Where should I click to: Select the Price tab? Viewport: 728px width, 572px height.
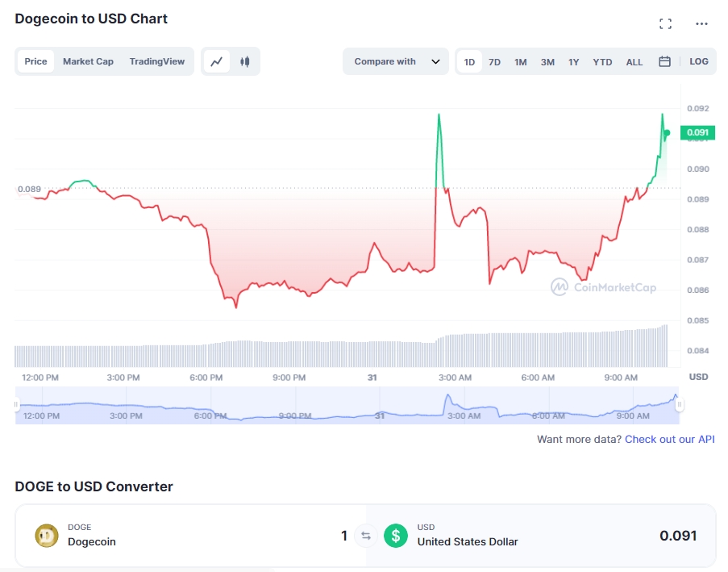(35, 61)
